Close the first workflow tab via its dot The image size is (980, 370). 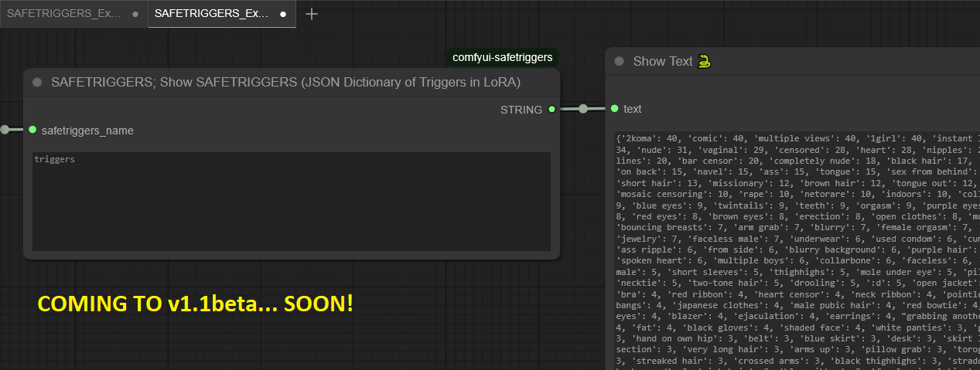click(135, 14)
